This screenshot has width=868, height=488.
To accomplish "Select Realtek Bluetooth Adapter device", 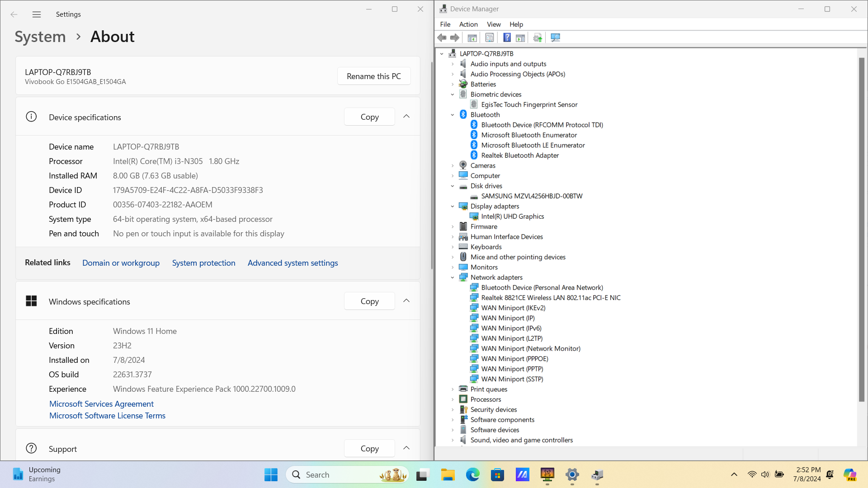I will click(520, 155).
